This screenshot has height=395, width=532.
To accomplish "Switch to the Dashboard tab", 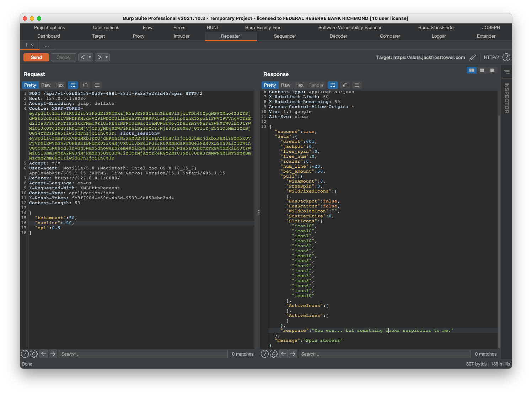I will coord(49,36).
